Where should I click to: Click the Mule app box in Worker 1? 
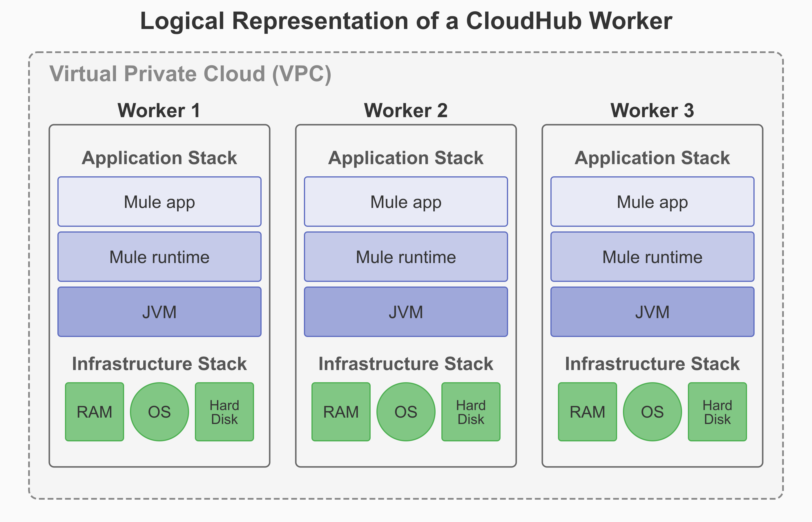(159, 202)
